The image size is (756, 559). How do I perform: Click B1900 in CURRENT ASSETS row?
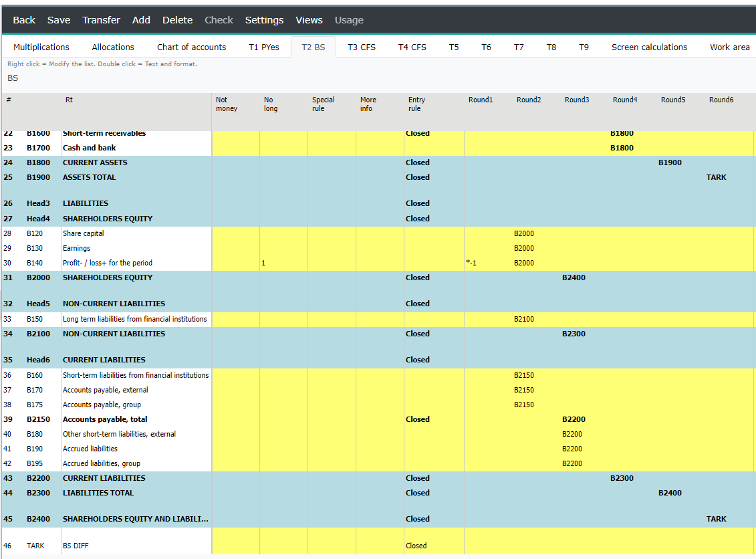tap(670, 162)
